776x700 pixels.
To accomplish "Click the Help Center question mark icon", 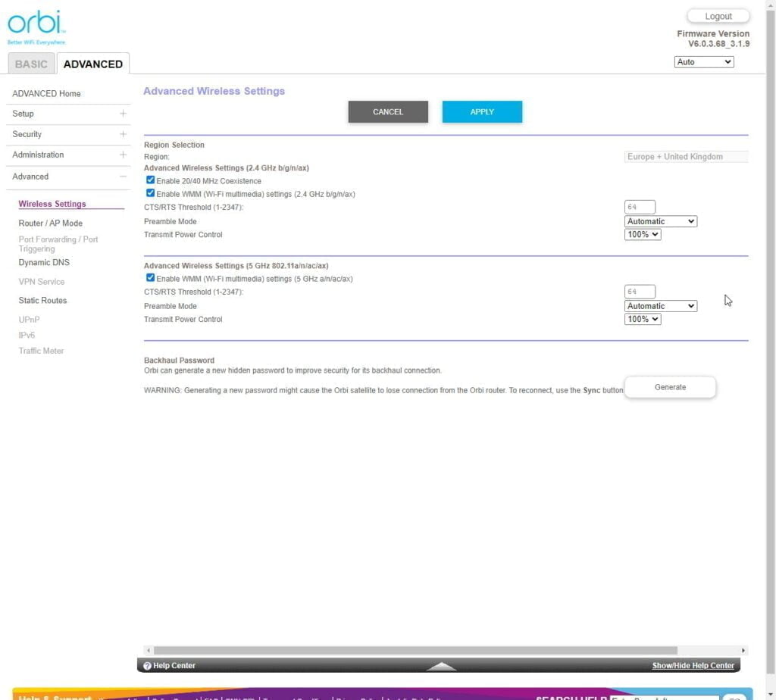I will click(147, 666).
